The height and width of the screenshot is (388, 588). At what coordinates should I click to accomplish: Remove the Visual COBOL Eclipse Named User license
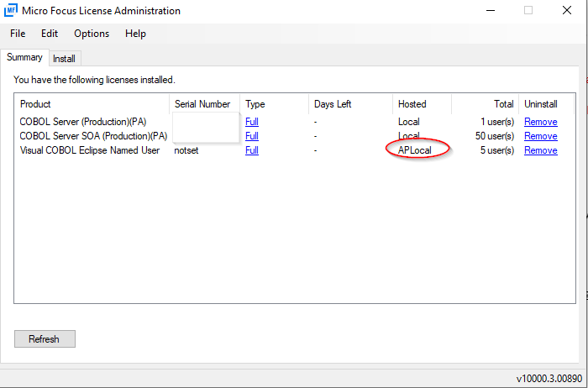tap(540, 150)
